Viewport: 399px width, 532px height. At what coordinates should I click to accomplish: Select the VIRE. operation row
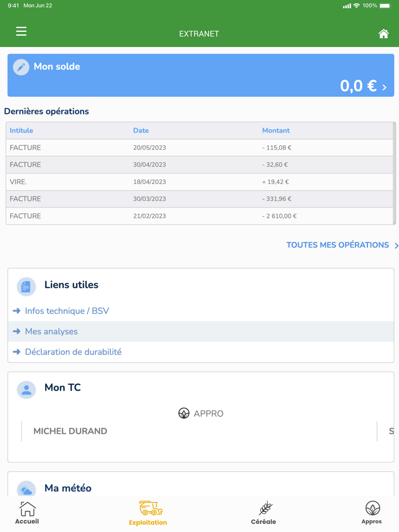click(x=199, y=182)
